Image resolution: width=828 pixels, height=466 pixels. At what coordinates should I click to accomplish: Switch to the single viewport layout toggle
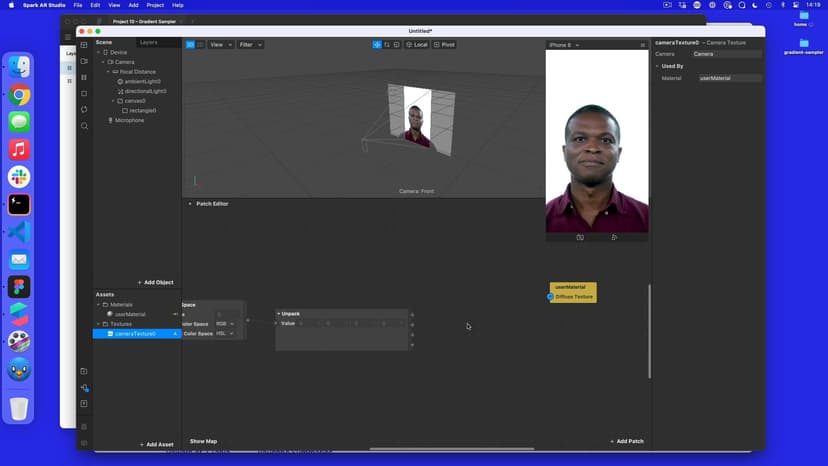coord(190,45)
